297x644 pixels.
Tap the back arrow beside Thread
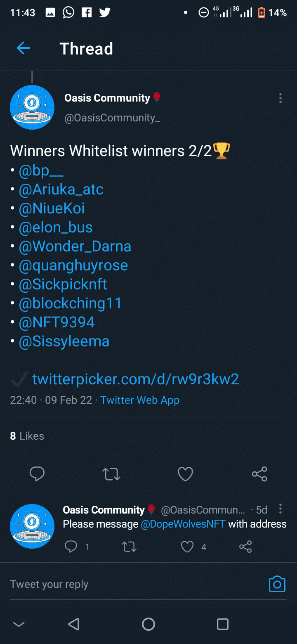[23, 48]
